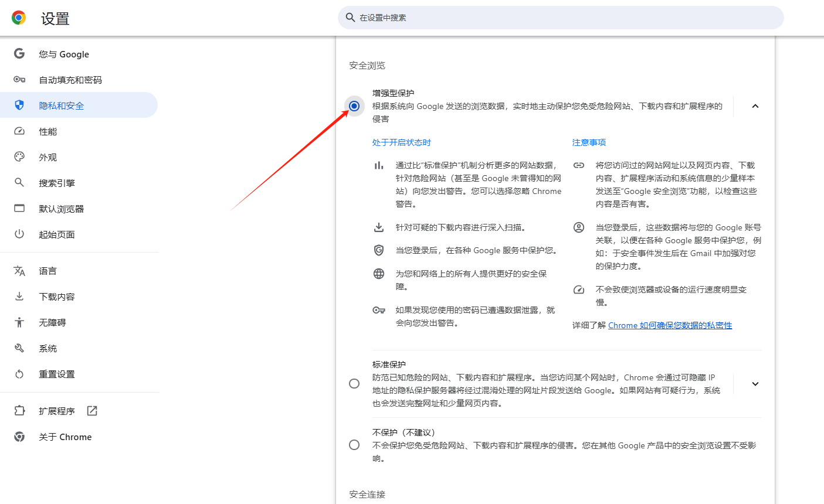Click the 增强型保护 option title

(x=393, y=93)
